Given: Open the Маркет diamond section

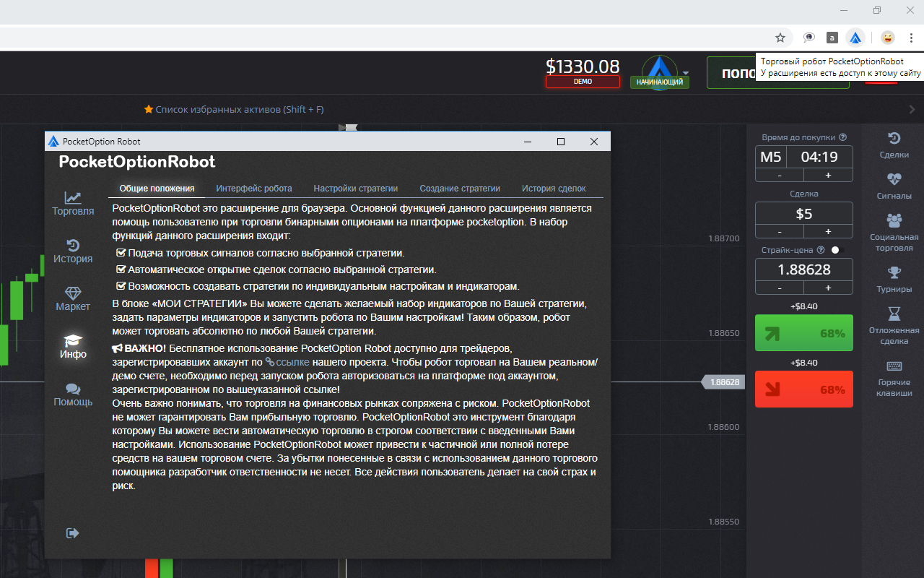Looking at the screenshot, I should point(73,298).
